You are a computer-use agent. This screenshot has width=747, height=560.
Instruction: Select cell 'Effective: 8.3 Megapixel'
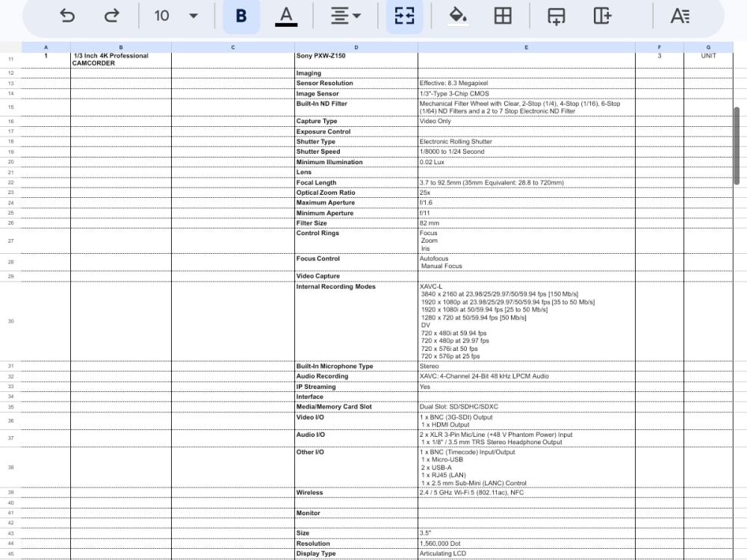(x=527, y=84)
